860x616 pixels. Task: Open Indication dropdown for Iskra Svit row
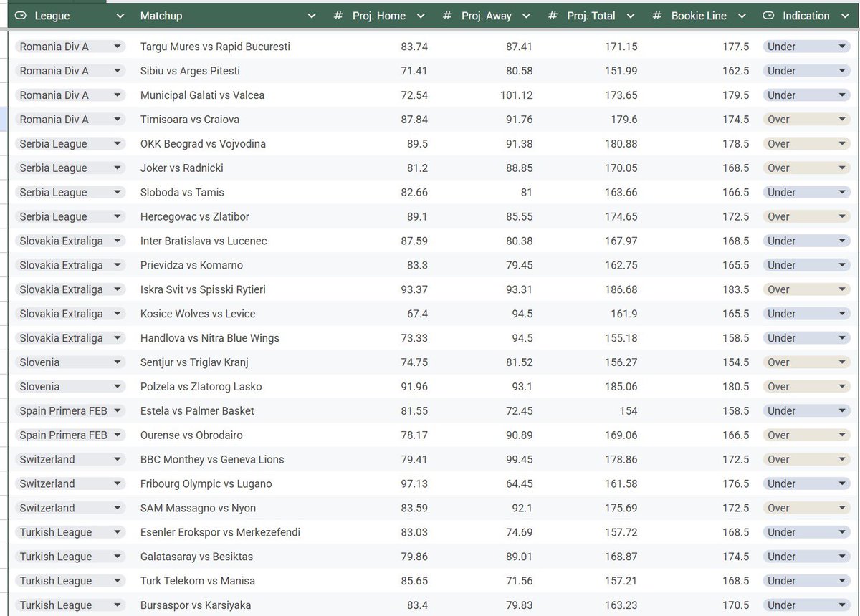pyautogui.click(x=842, y=289)
